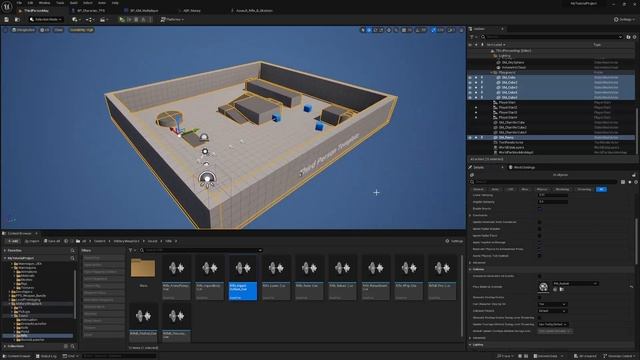Open the Output Log button

pos(46,356)
